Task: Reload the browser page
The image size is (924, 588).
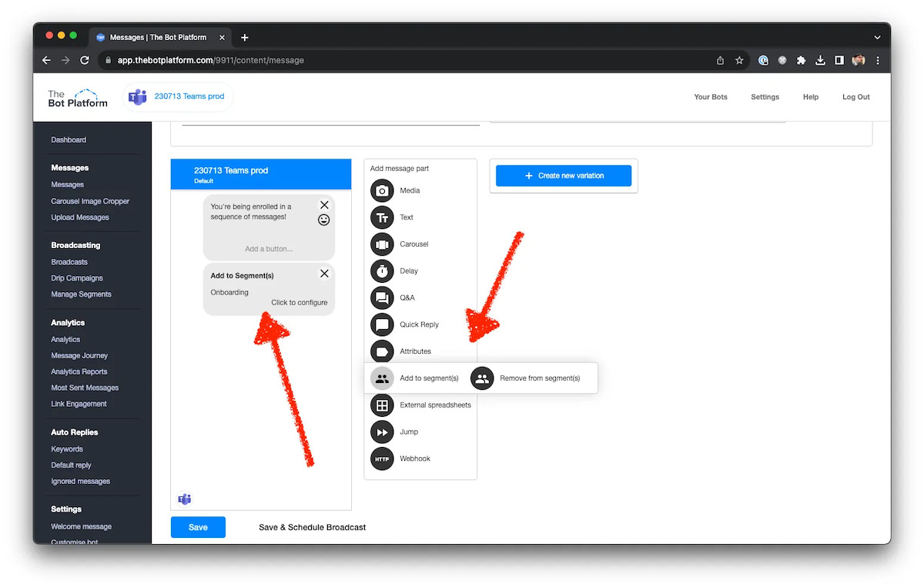Action: (x=85, y=60)
